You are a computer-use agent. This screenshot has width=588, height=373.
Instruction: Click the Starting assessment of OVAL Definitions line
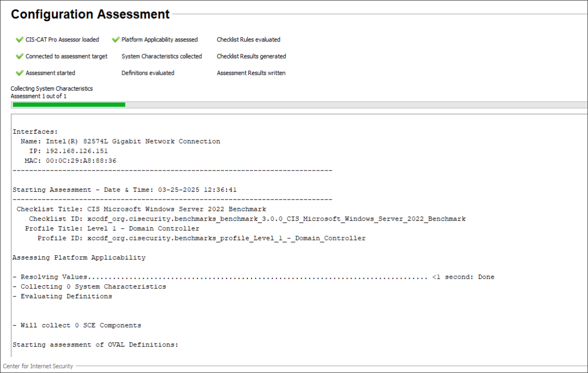(x=95, y=345)
